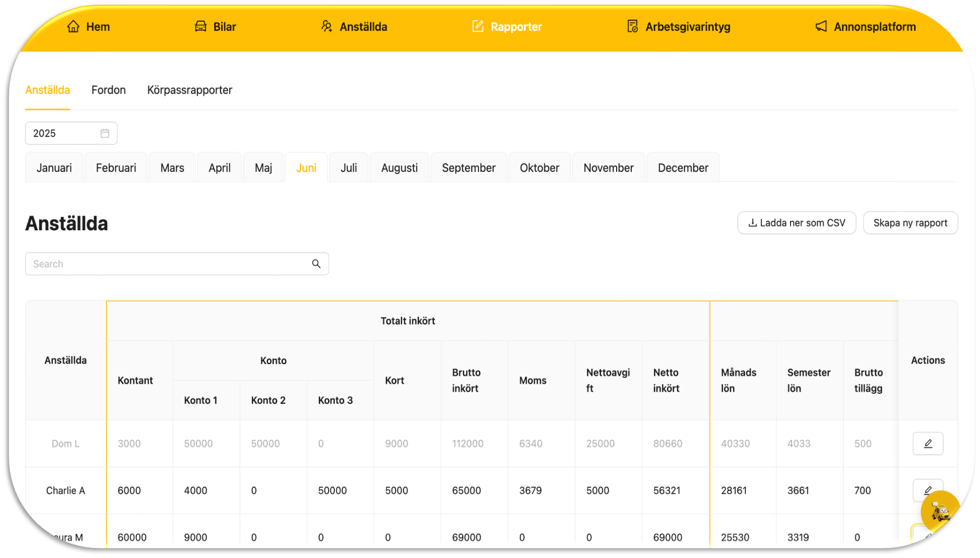Select the Oktober month tab
The height and width of the screenshot is (558, 980).
pos(539,168)
